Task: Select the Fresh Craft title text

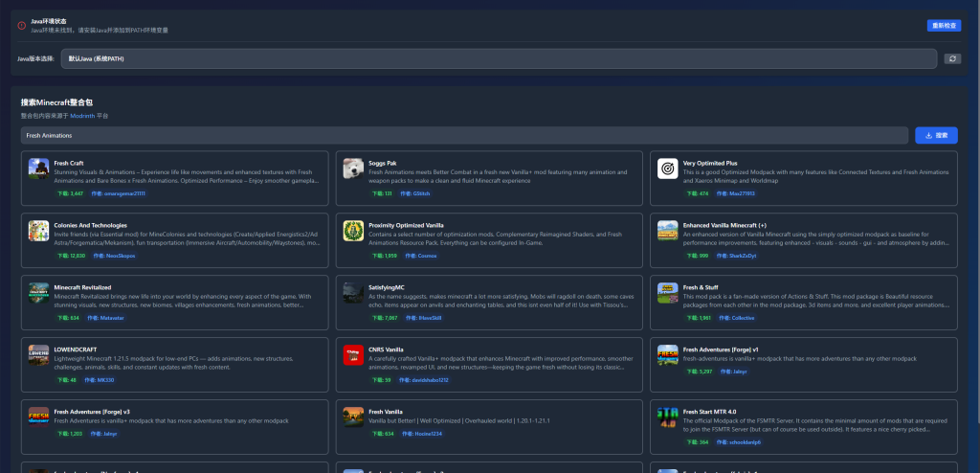Action: pyautogui.click(x=69, y=163)
